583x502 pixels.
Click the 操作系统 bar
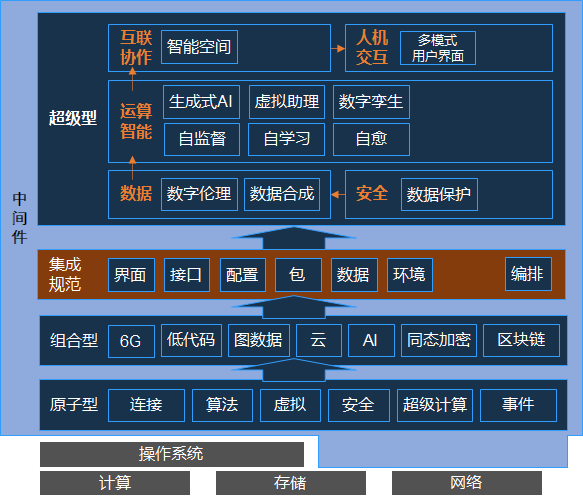(172, 454)
